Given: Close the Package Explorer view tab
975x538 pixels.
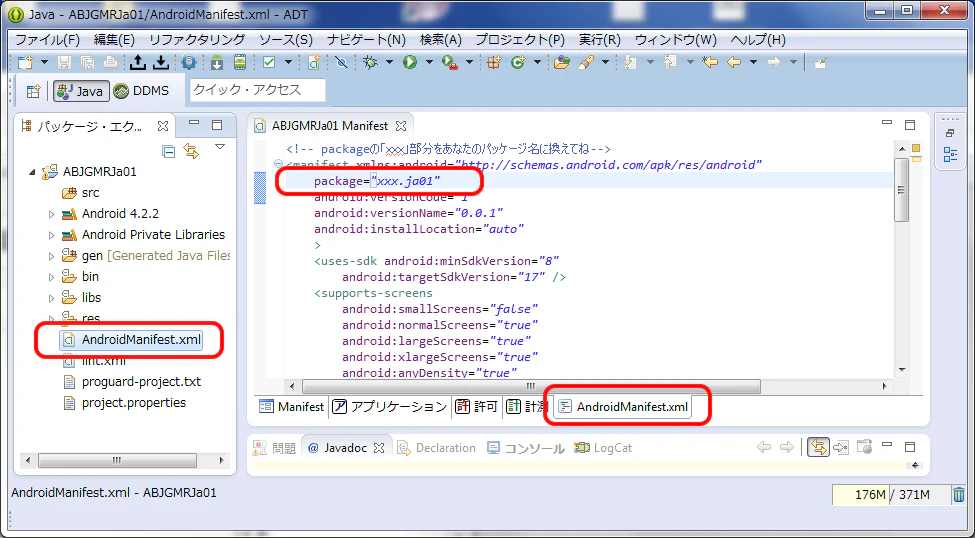Looking at the screenshot, I should tap(163, 126).
